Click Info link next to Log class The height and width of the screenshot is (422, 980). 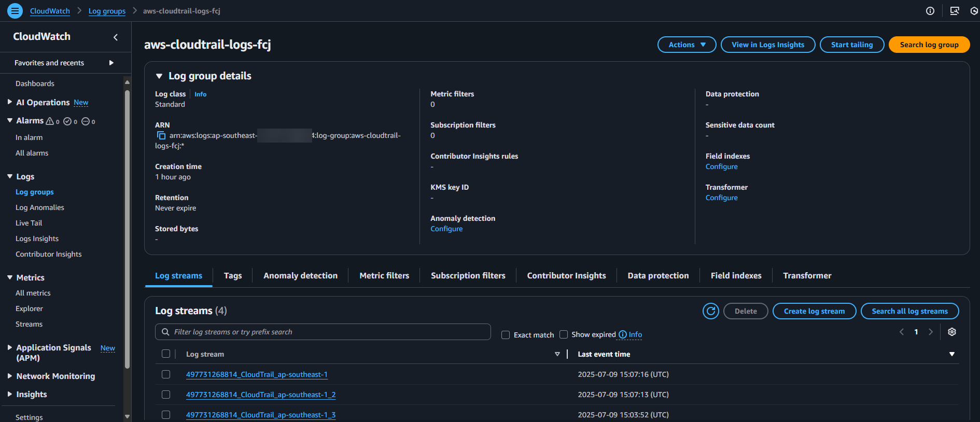200,94
